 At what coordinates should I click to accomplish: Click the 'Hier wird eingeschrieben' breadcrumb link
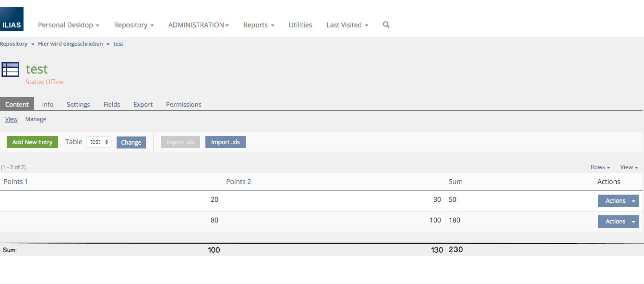[70, 44]
